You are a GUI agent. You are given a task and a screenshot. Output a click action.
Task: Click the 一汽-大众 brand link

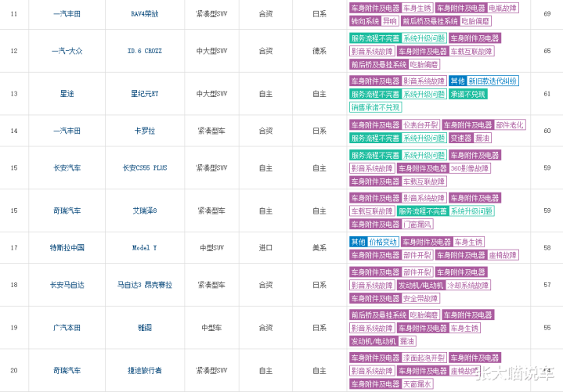point(67,51)
